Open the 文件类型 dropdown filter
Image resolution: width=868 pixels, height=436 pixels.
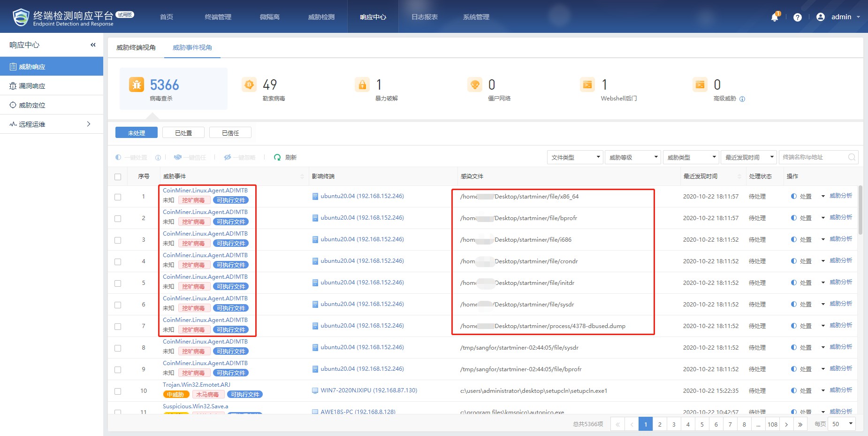(x=576, y=157)
